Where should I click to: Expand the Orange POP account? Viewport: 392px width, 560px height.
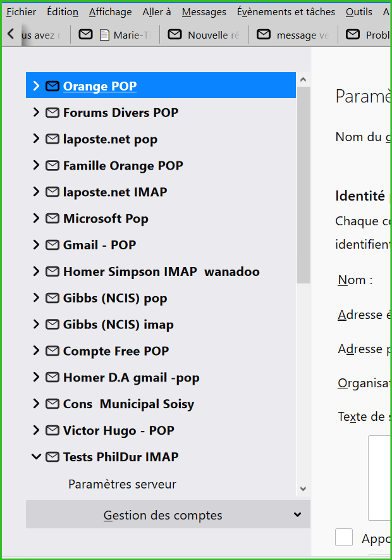click(36, 85)
